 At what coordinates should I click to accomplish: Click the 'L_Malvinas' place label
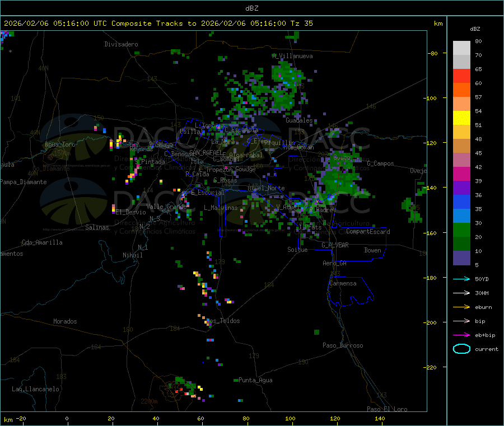pyautogui.click(x=221, y=208)
